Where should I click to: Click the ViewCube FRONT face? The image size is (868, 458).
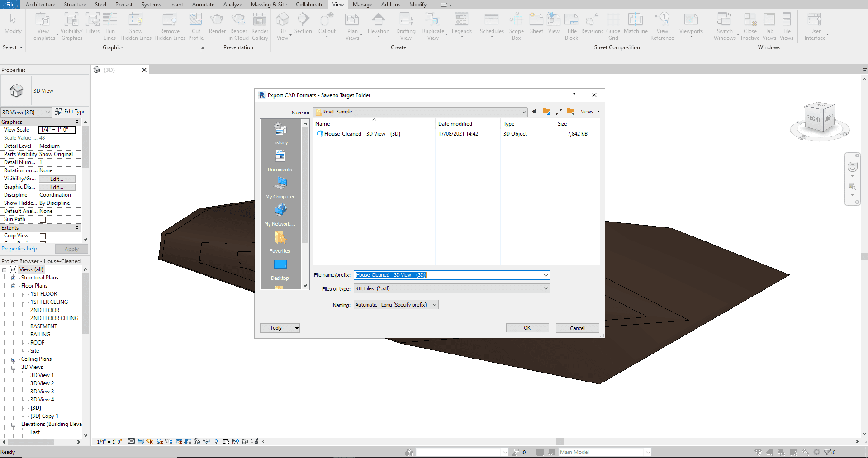(814, 118)
